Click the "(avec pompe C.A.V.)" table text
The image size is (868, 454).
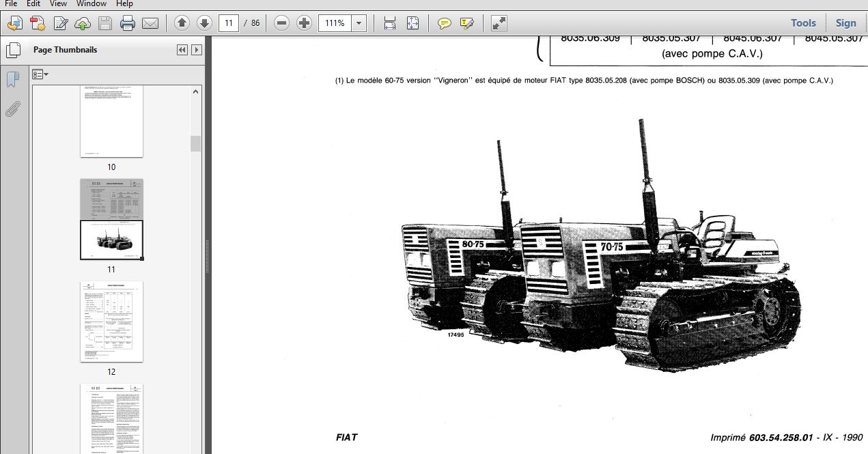pos(712,53)
